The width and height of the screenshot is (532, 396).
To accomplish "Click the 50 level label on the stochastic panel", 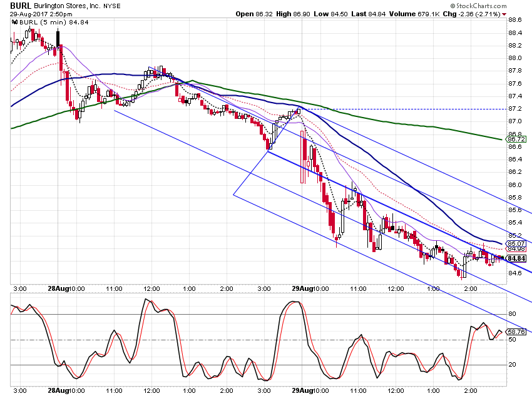I will (512, 339).
